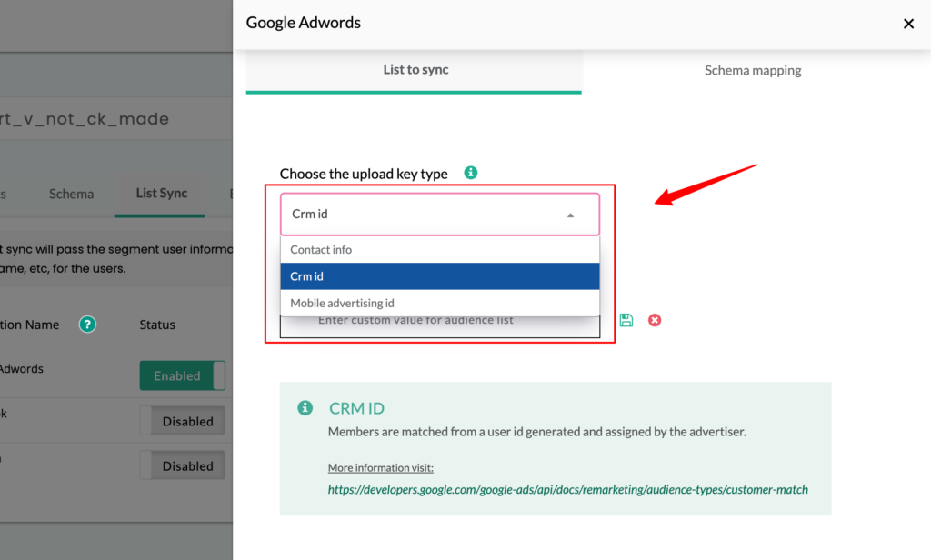The width and height of the screenshot is (931, 560).
Task: Click the CRM ID heading
Action: pos(356,408)
